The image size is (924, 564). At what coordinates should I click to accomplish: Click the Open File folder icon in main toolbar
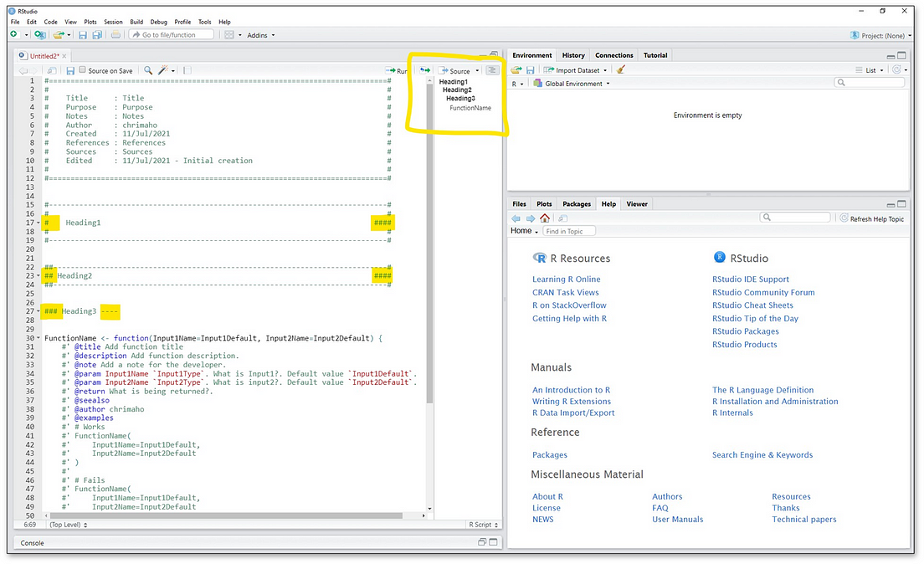coord(59,35)
